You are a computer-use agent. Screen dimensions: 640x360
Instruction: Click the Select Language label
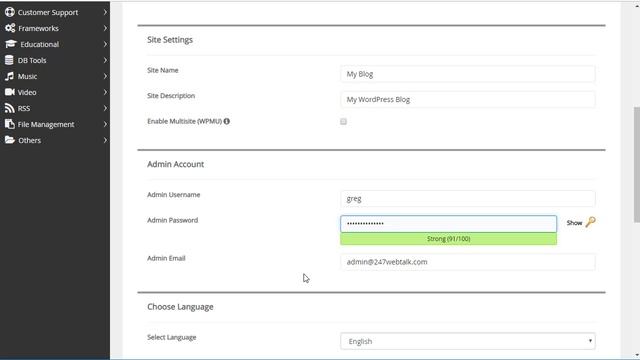click(172, 337)
